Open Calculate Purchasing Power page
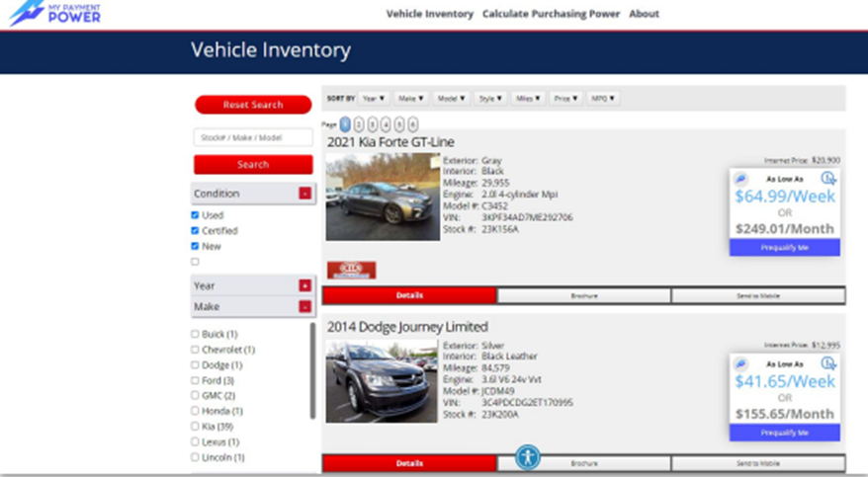The image size is (868, 477). [x=551, y=14]
